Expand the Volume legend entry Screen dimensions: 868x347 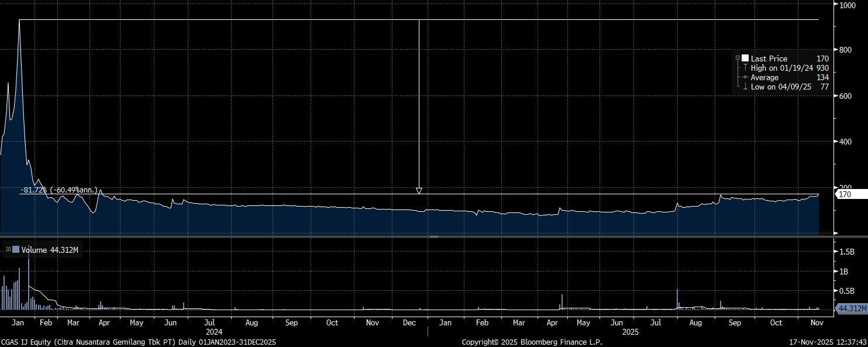[x=8, y=250]
